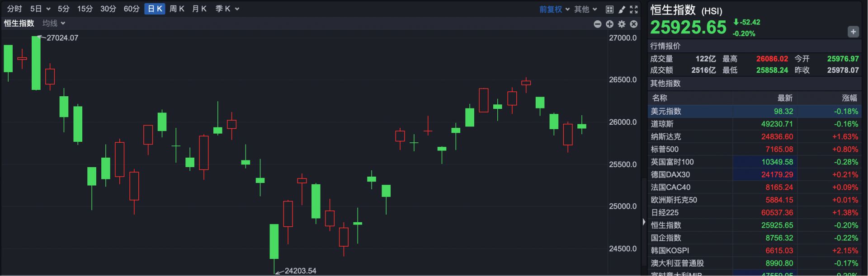The width and height of the screenshot is (868, 276).
Task: Click the plus button beside HSI quote
Action: 853,32
